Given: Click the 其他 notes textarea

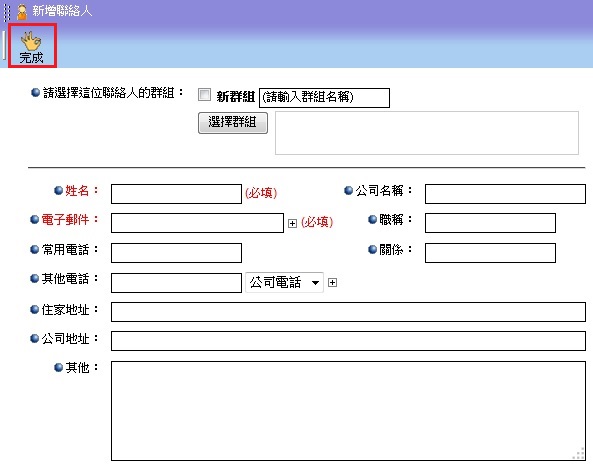Looking at the screenshot, I should coord(348,411).
